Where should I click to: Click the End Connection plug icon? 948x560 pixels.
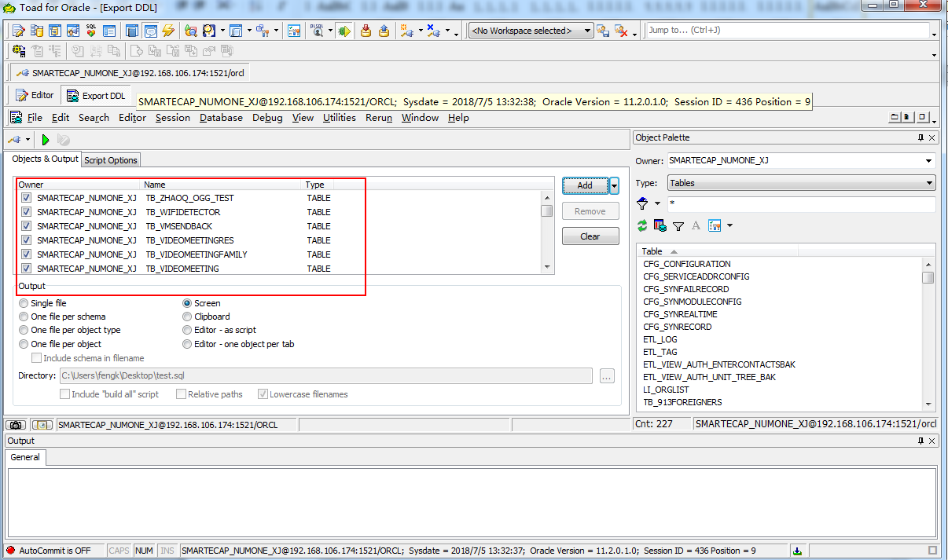coord(432,31)
